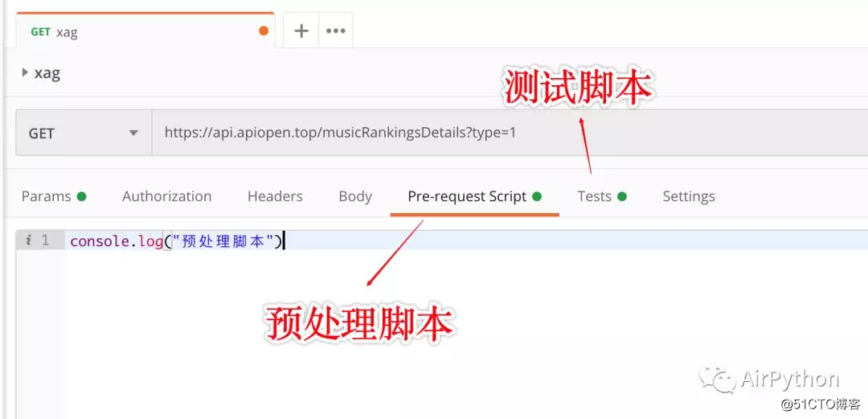The height and width of the screenshot is (419, 868).
Task: Open the GET method dropdown
Action: click(84, 133)
